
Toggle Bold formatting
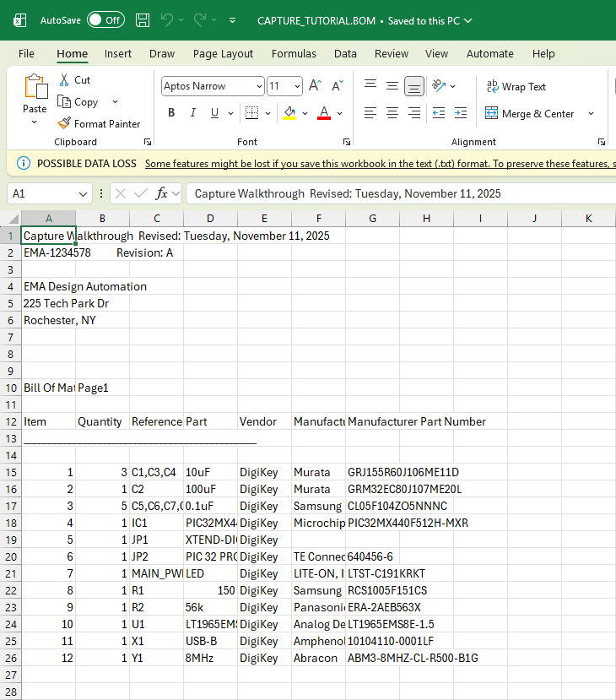[x=171, y=113]
